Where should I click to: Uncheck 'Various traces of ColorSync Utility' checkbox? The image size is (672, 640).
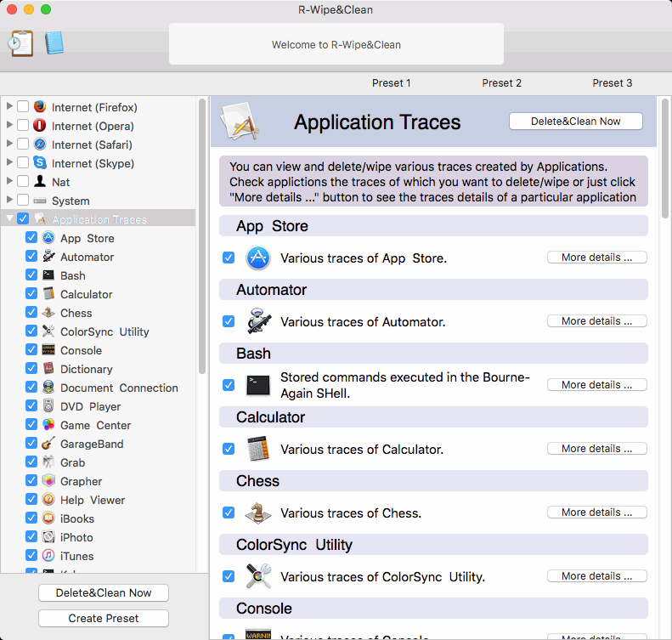point(229,576)
